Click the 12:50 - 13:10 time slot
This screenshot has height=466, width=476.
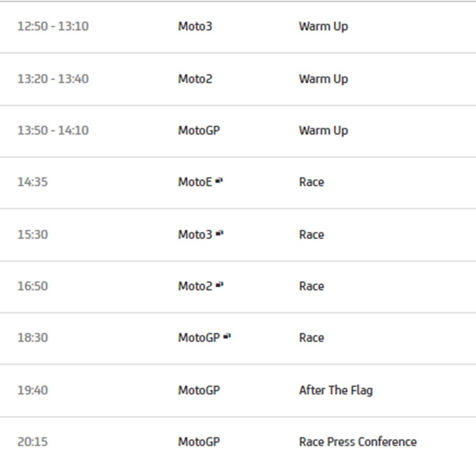(x=53, y=26)
